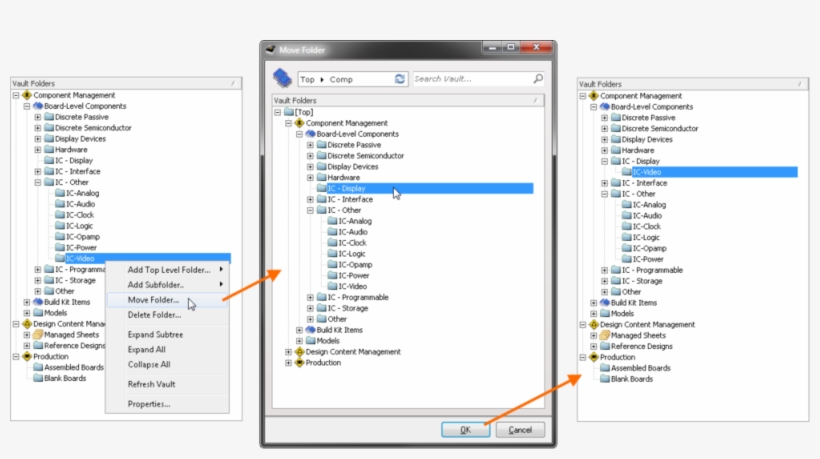Click Design Content Management icon in right panel
Screen dimensions: 820x459
[x=594, y=325]
